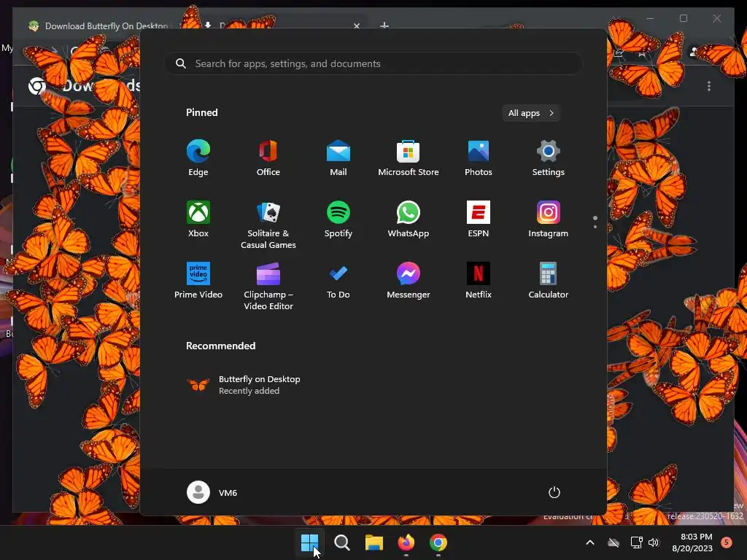
Task: Open Microsoft Store
Action: (x=409, y=158)
